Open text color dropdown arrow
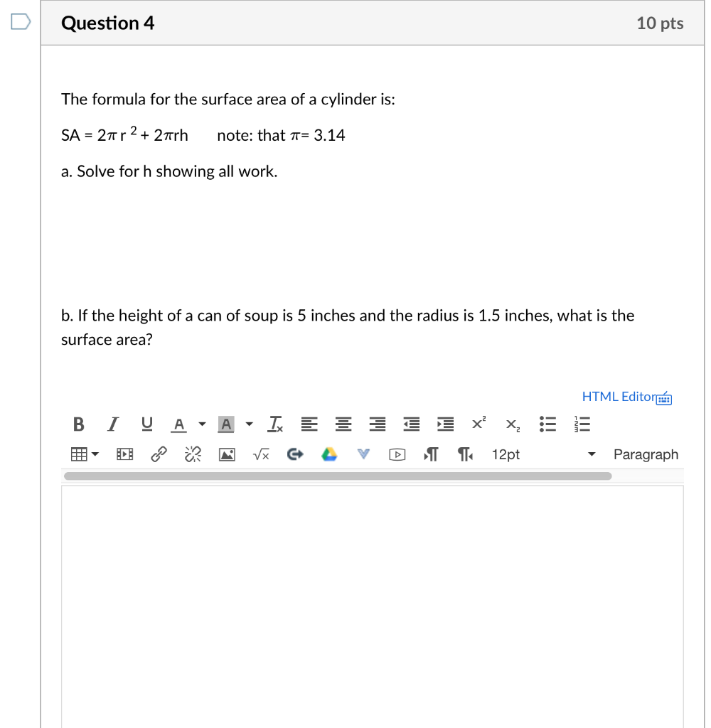 202,424
